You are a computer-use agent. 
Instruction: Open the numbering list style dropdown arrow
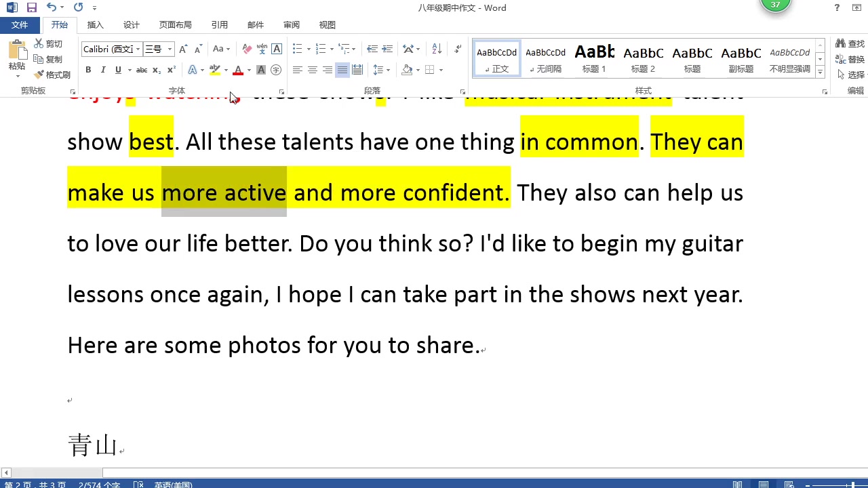332,49
